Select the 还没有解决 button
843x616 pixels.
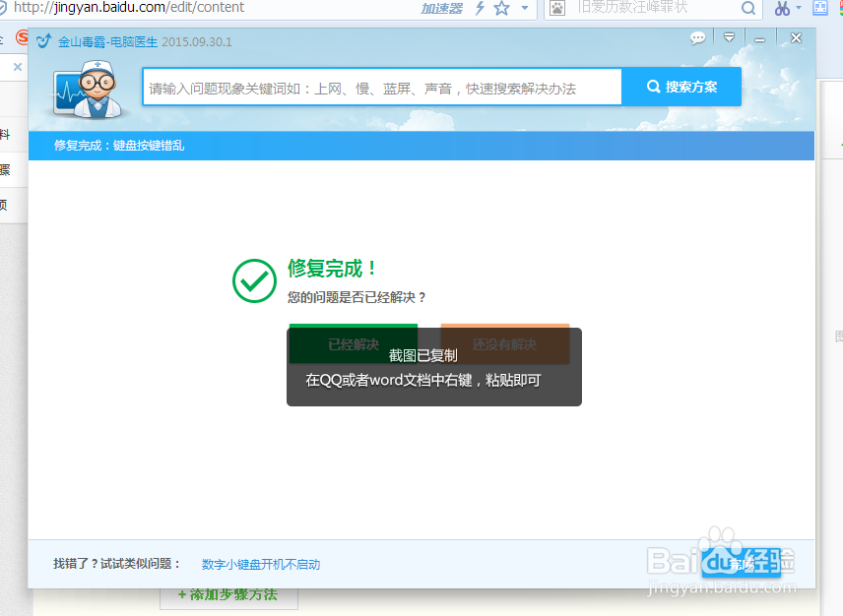[x=505, y=343]
